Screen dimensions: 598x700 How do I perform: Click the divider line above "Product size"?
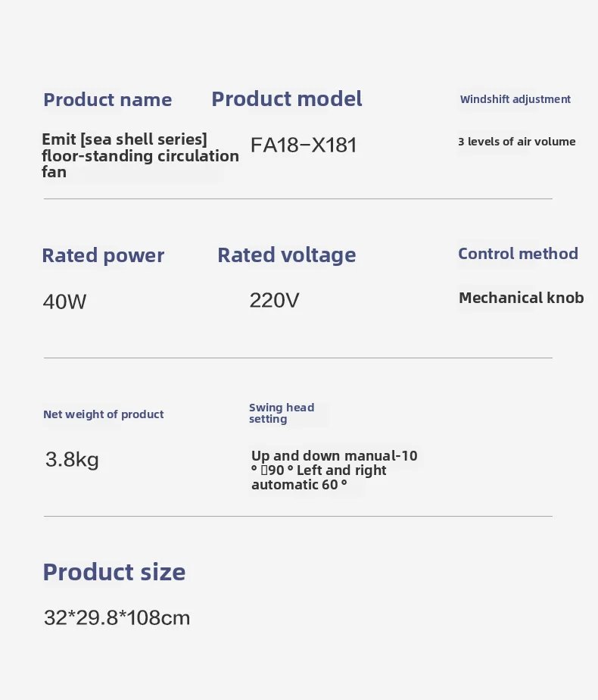click(297, 517)
